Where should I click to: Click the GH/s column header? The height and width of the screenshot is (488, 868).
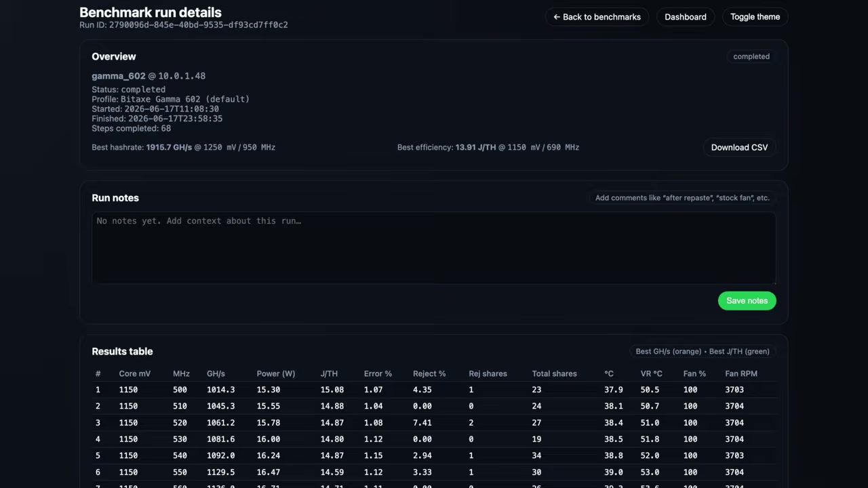216,373
